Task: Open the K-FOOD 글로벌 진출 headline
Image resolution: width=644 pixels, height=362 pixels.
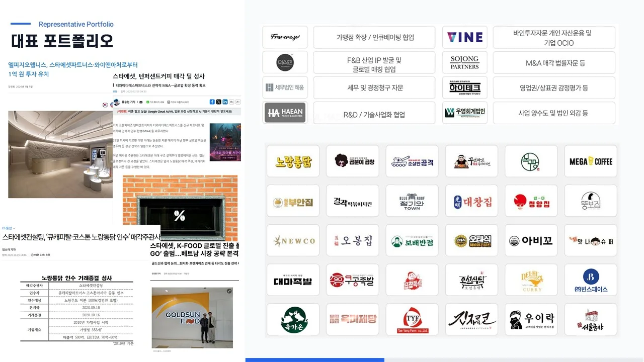Action: coord(195,249)
